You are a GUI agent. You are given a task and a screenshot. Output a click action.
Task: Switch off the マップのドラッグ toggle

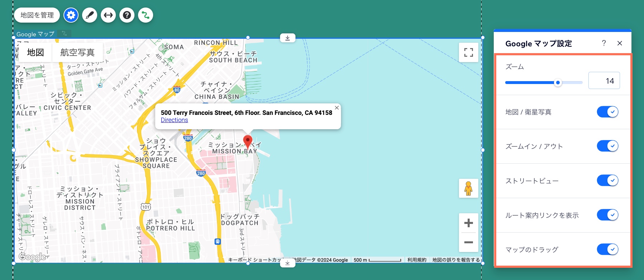click(x=607, y=249)
